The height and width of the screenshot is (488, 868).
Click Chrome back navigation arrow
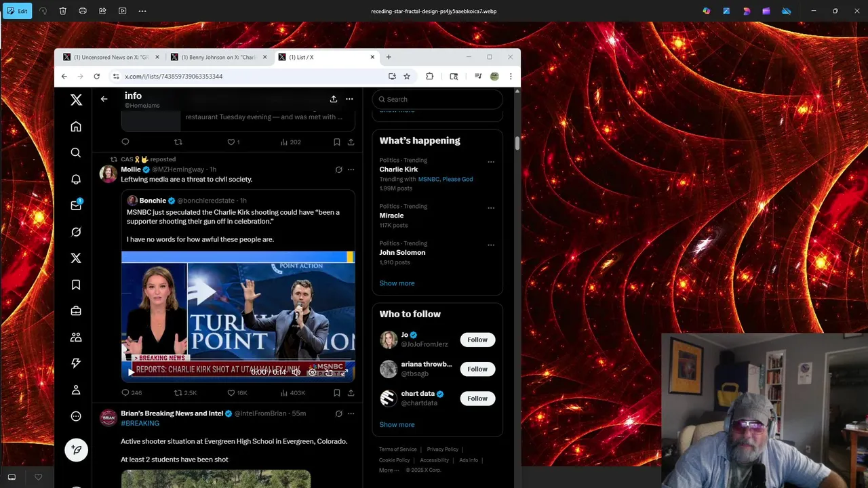tap(64, 77)
